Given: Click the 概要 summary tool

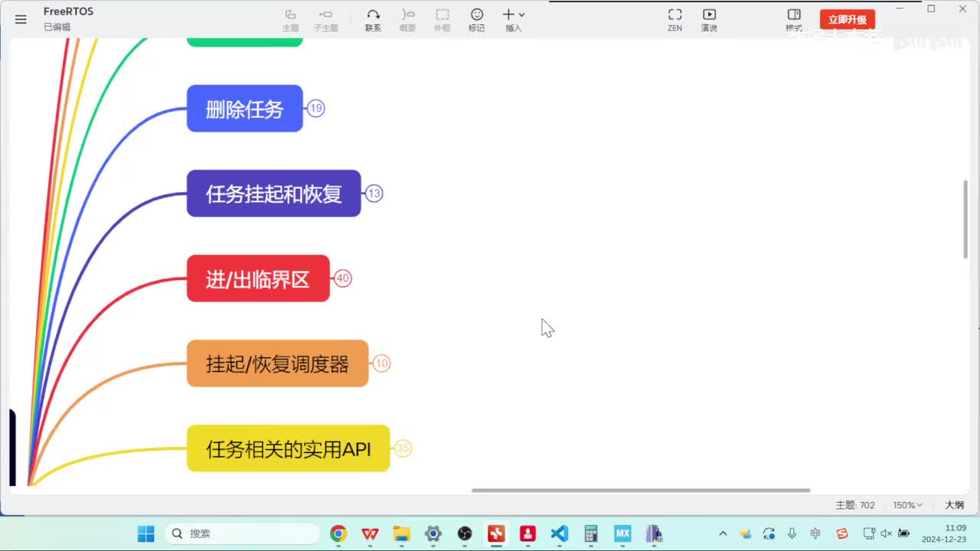Looking at the screenshot, I should 407,20.
